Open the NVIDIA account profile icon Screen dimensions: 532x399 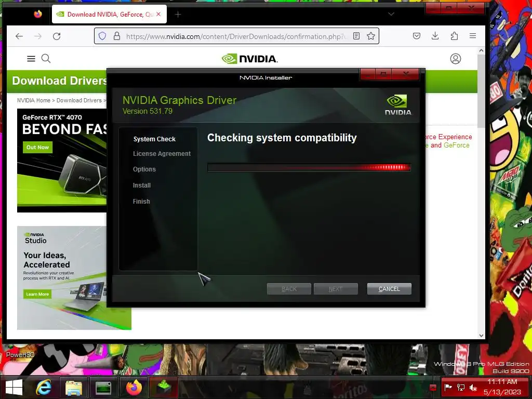455,59
